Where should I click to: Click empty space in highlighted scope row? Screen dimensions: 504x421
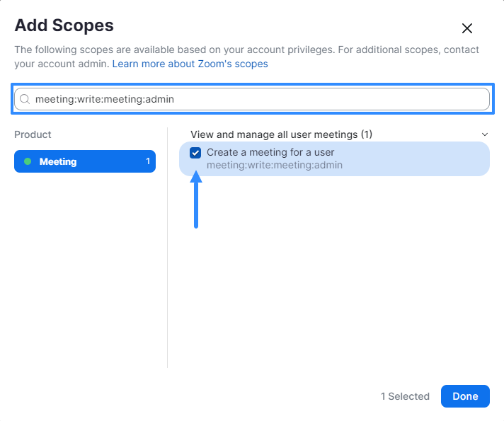point(415,158)
